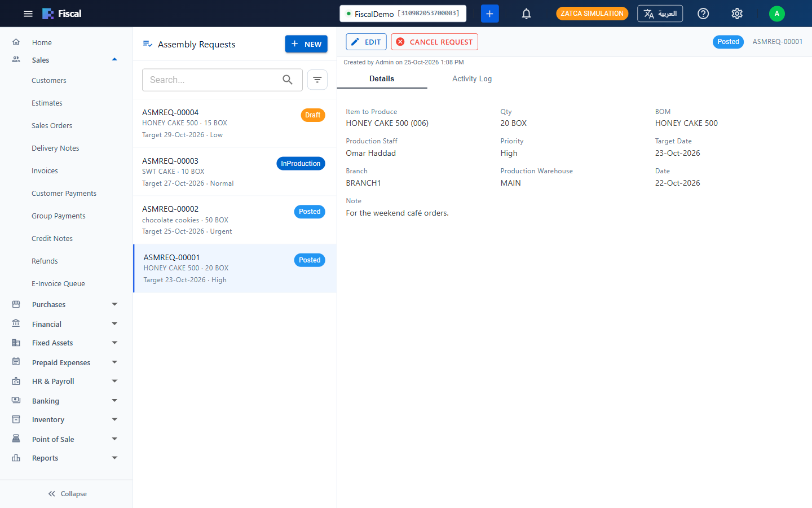This screenshot has width=812, height=508.
Task: Click Fixed Assets icon in sidebar
Action: [16, 343]
